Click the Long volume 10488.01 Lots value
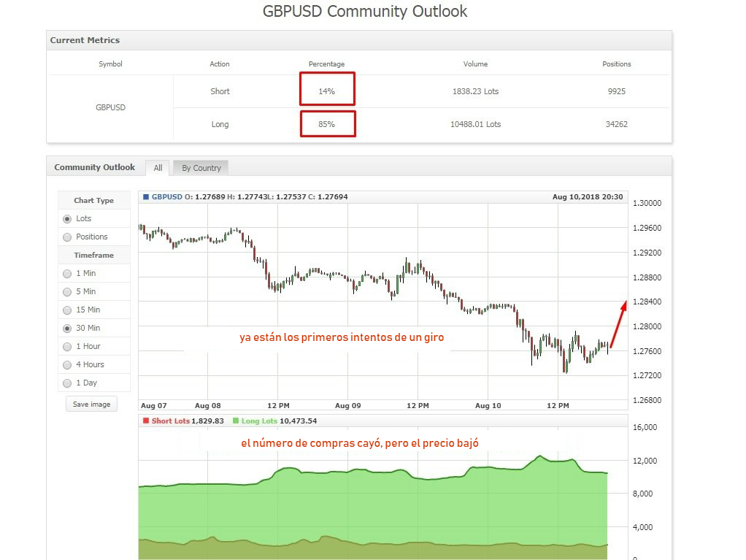 tap(475, 124)
